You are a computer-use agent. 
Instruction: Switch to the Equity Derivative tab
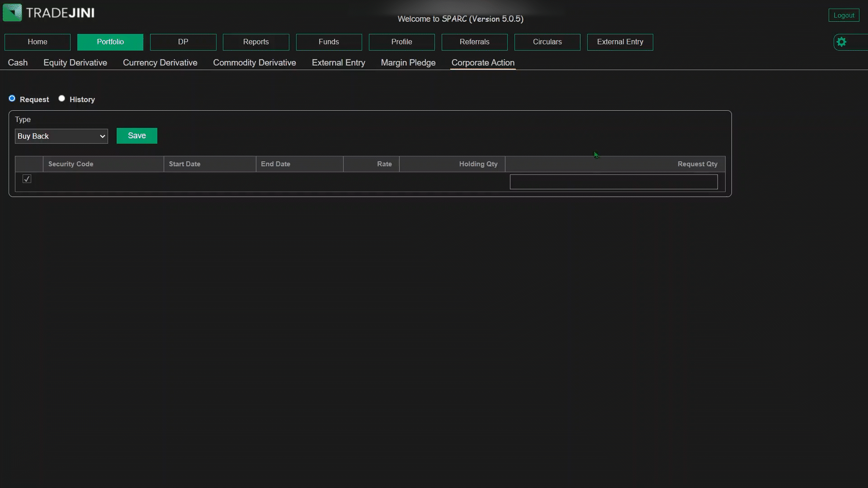(x=75, y=63)
